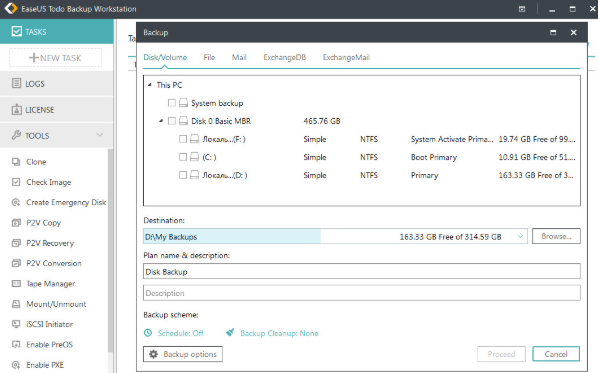Maximize the Backup dialog

(553, 32)
